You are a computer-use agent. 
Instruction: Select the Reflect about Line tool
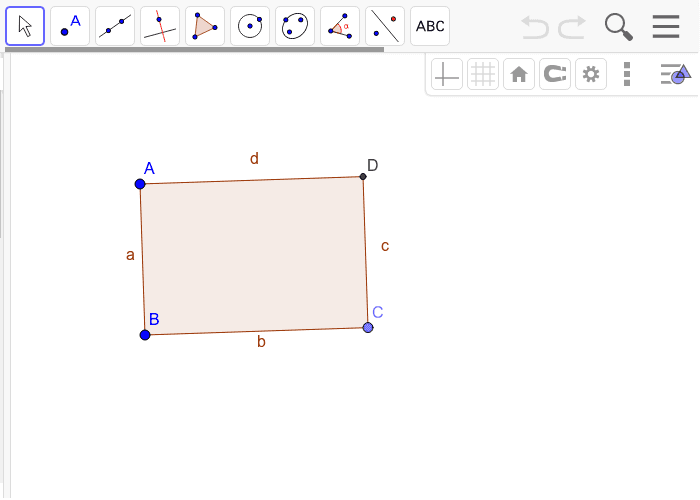tap(385, 26)
